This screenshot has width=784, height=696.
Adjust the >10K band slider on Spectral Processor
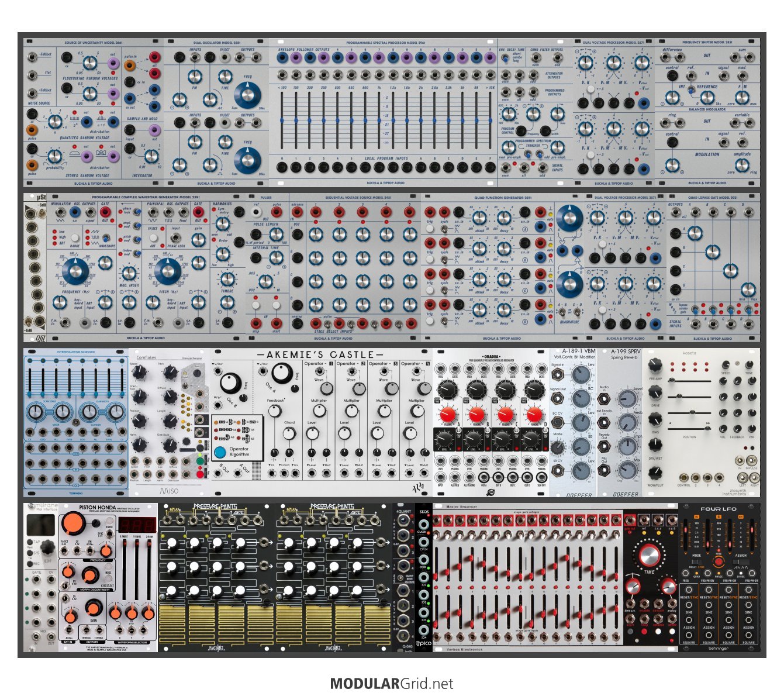click(490, 120)
